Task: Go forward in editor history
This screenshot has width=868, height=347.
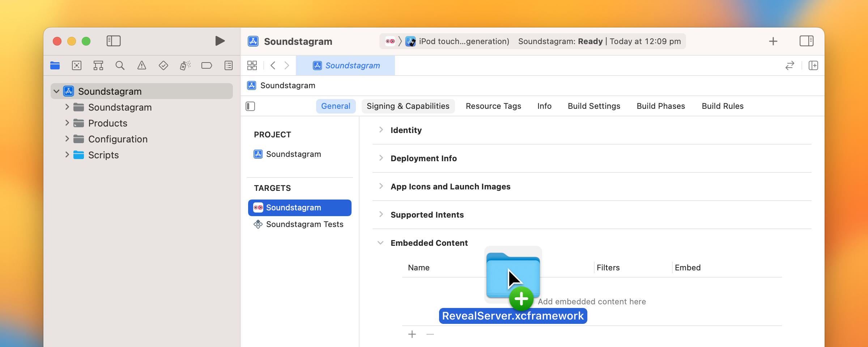Action: [x=287, y=65]
